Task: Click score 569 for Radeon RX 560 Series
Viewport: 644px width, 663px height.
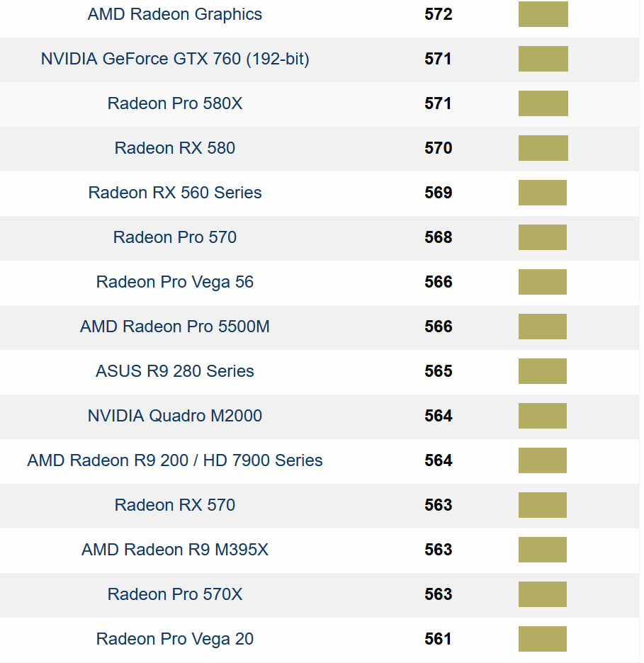Action: (439, 193)
